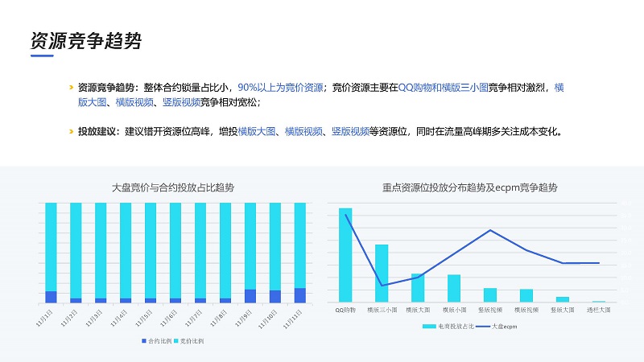Click the 竖版视频 axis label

point(490,309)
